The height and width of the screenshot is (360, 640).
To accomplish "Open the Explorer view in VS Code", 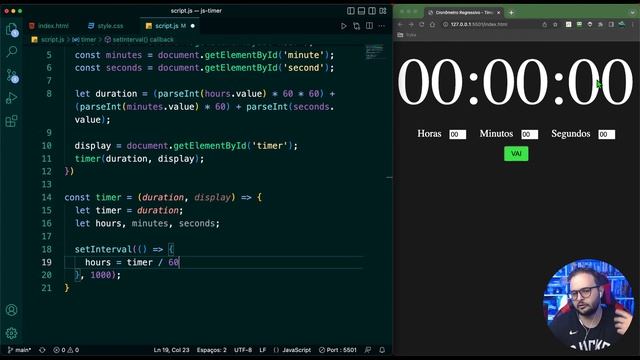I will coord(12,29).
